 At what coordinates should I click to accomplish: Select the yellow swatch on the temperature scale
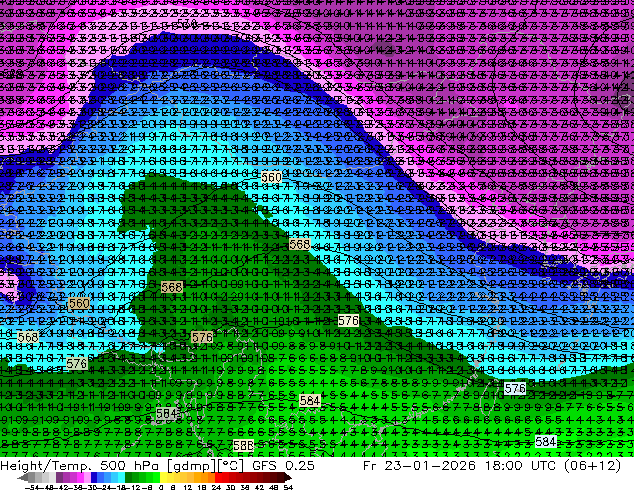coord(164,478)
